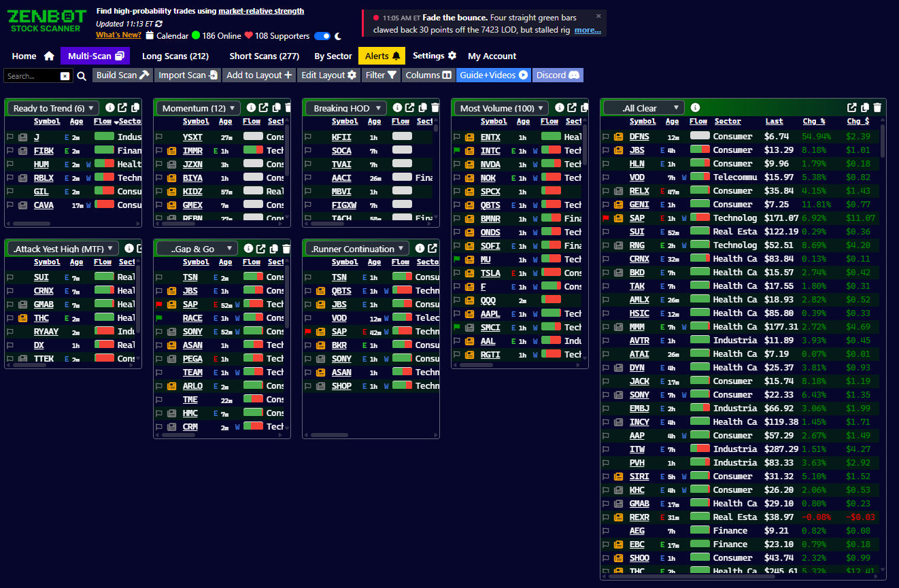Toggle the flag on SAP in .Runner Continuation
The height and width of the screenshot is (588, 899).
(x=308, y=332)
